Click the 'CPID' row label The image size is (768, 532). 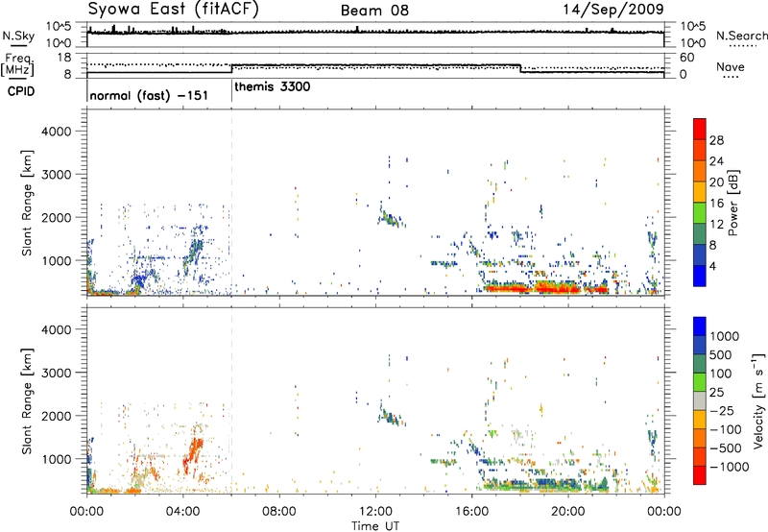pyautogui.click(x=21, y=91)
